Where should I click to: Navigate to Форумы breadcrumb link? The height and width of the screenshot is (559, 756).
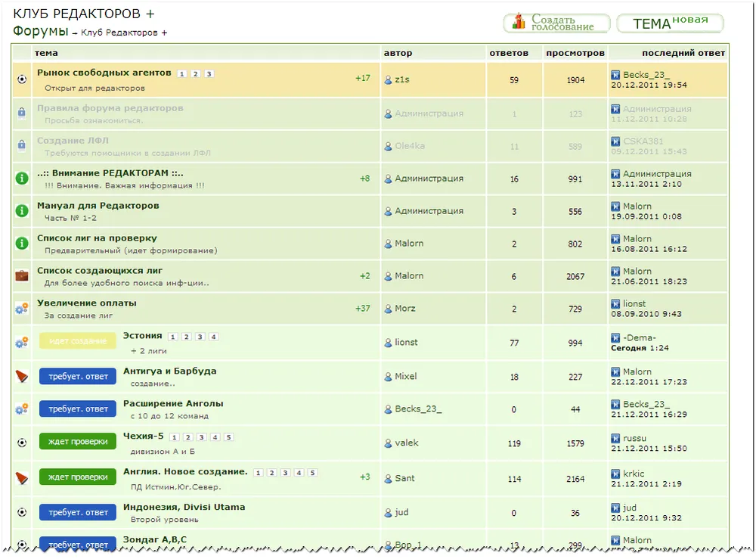(x=40, y=32)
